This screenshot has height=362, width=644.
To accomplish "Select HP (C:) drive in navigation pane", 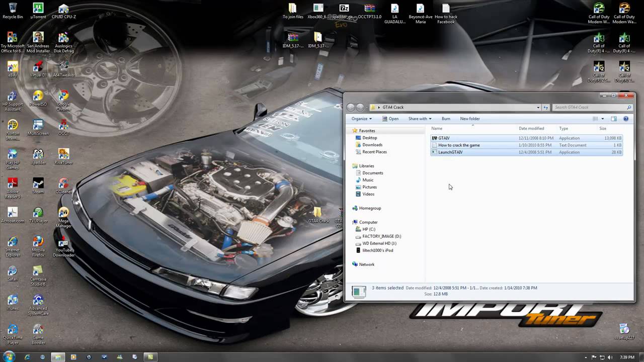I will click(369, 229).
